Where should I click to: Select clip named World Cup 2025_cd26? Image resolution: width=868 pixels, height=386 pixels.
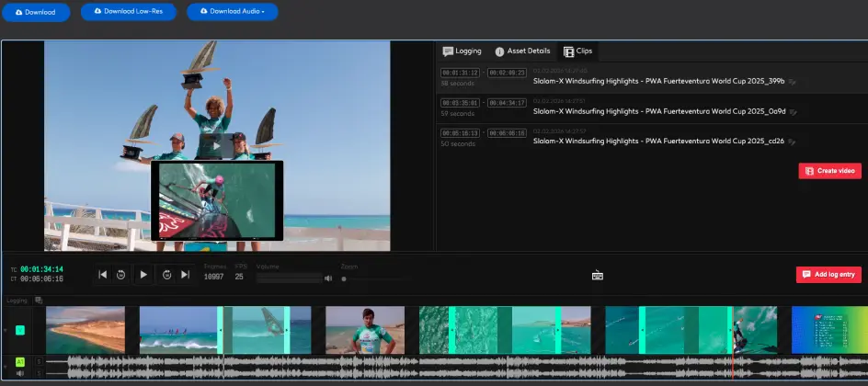click(x=658, y=141)
